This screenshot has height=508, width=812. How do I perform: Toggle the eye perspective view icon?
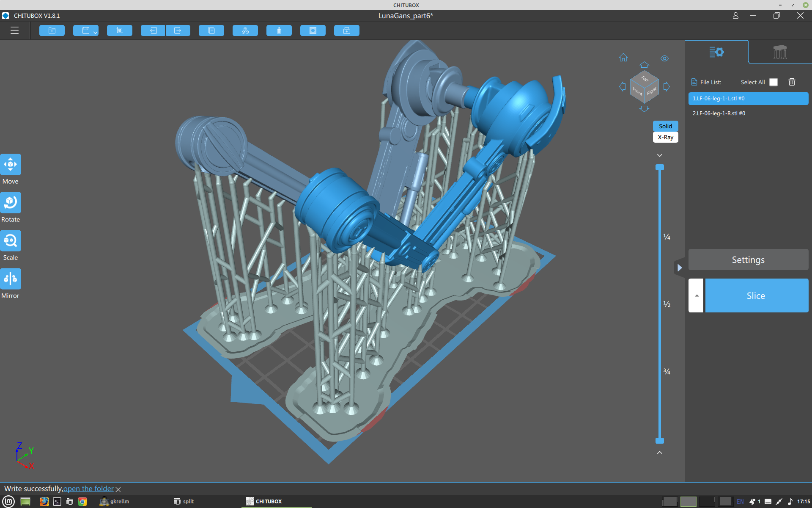pos(664,58)
